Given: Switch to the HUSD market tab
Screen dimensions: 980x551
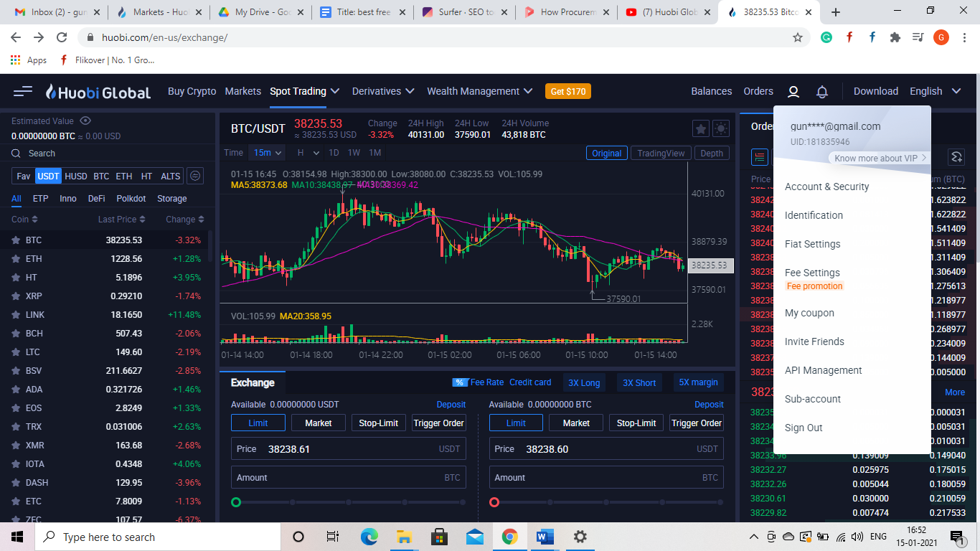Looking at the screenshot, I should (x=76, y=176).
